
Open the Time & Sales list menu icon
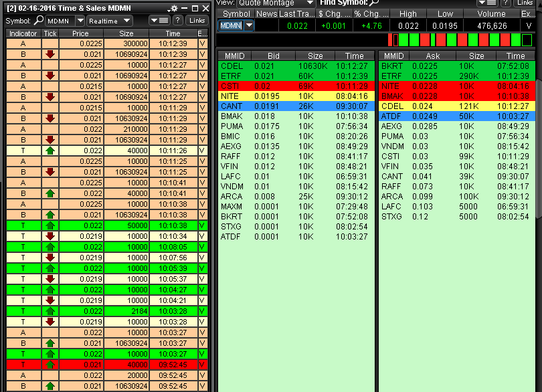(160, 21)
